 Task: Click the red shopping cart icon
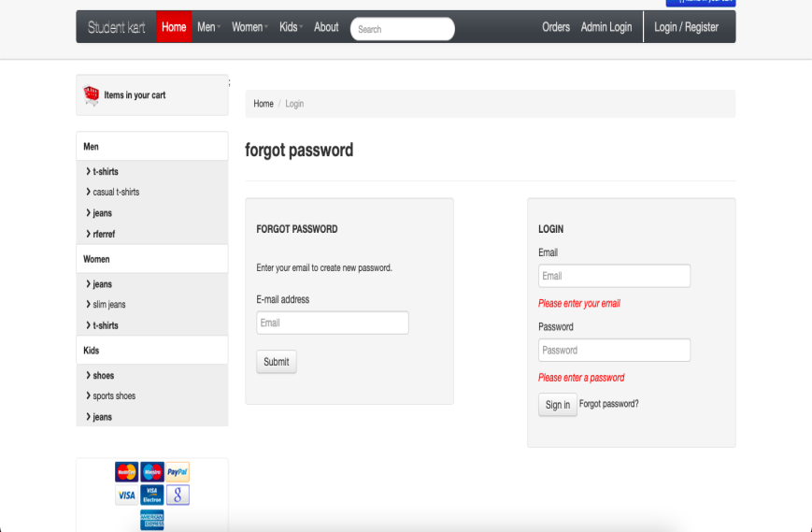coord(92,94)
